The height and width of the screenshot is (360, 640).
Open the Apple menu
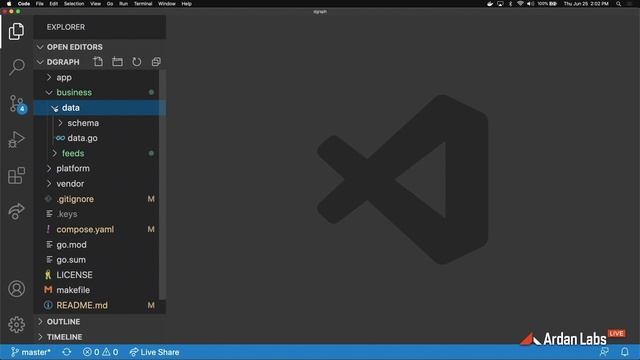pyautogui.click(x=9, y=4)
